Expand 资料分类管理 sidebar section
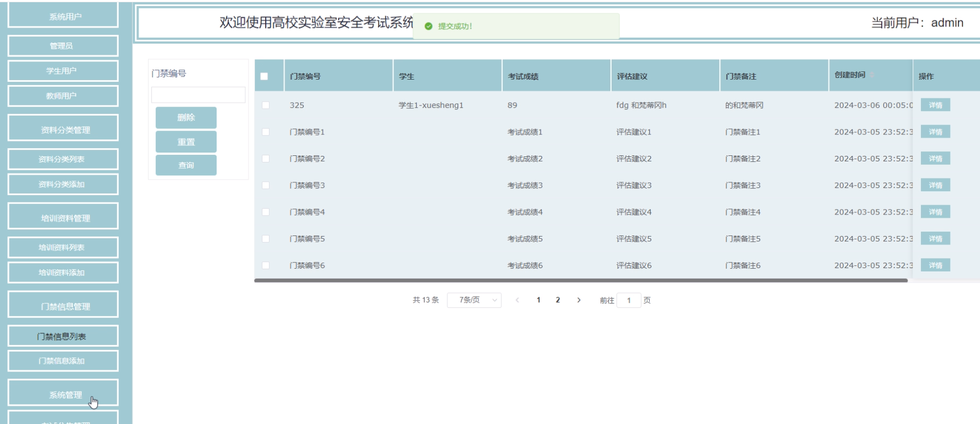Screen dimensions: 980x424 [x=63, y=128]
